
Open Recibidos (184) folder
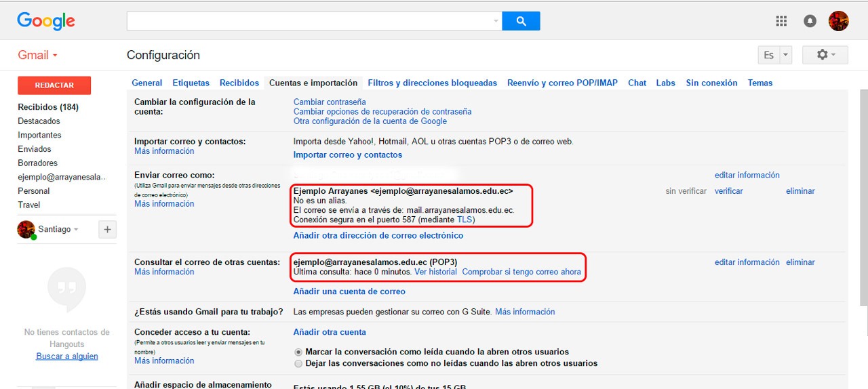click(x=48, y=107)
